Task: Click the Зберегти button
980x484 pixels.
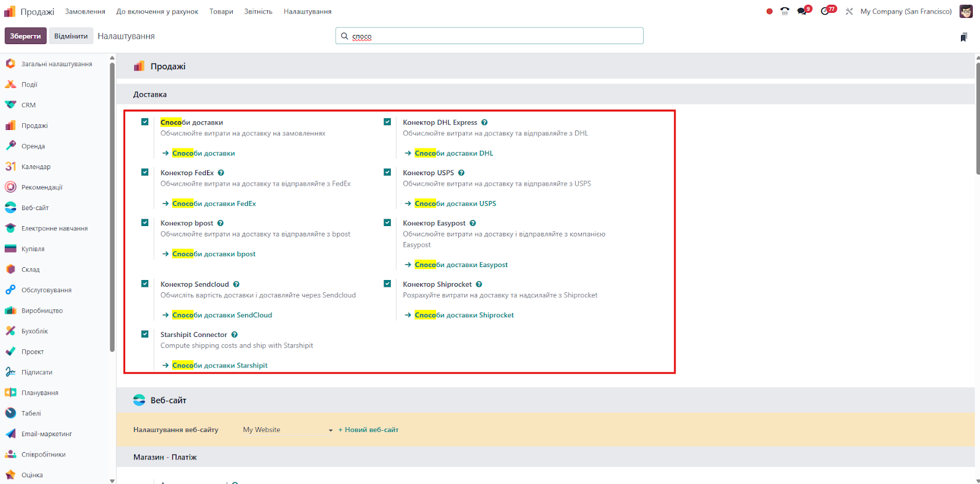Action: [26, 36]
